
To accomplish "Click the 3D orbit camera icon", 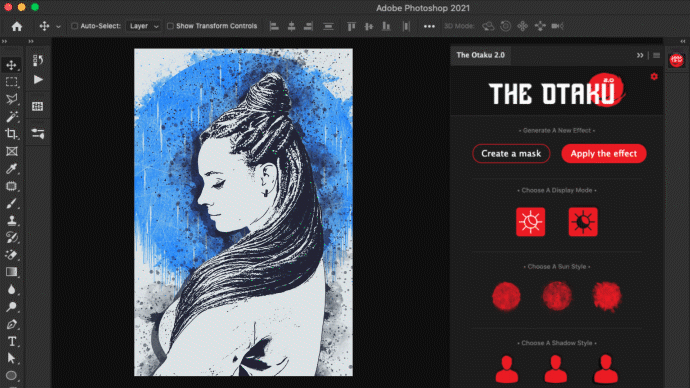I will [488, 26].
